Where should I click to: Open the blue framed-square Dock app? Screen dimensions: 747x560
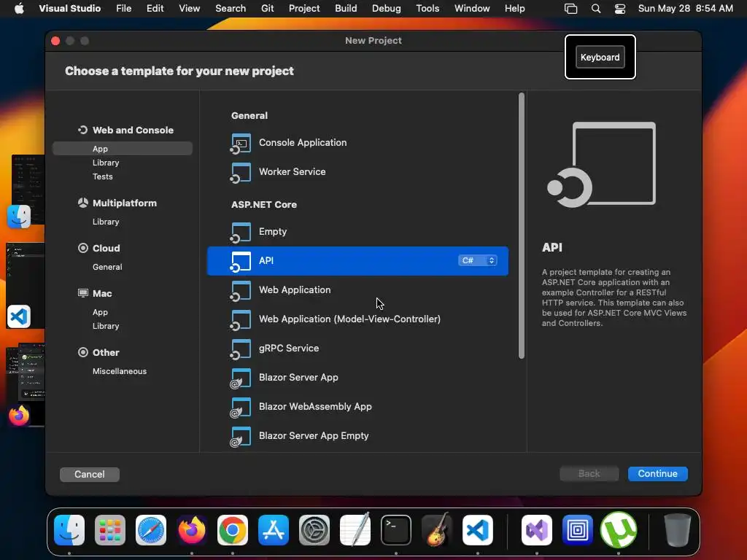click(578, 530)
